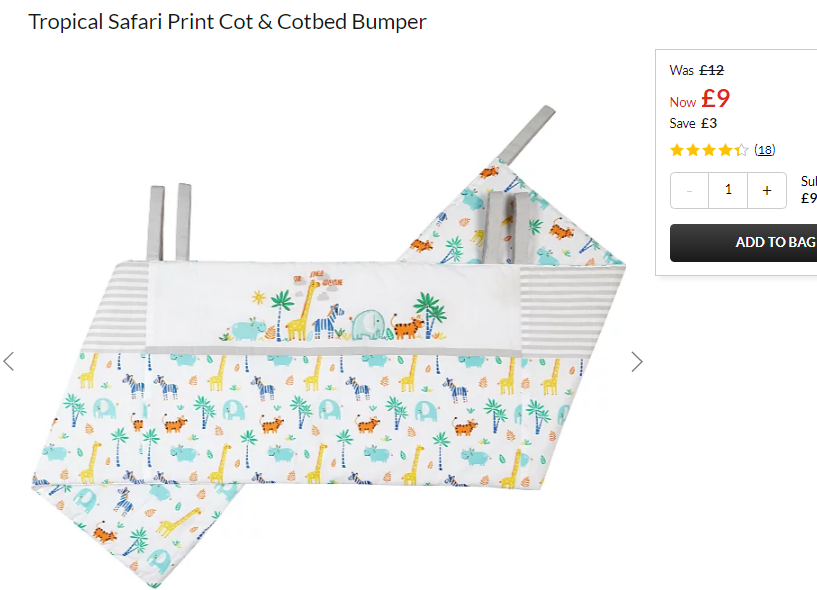Add the cot bumper to bag
This screenshot has width=817, height=590.
[x=744, y=243]
